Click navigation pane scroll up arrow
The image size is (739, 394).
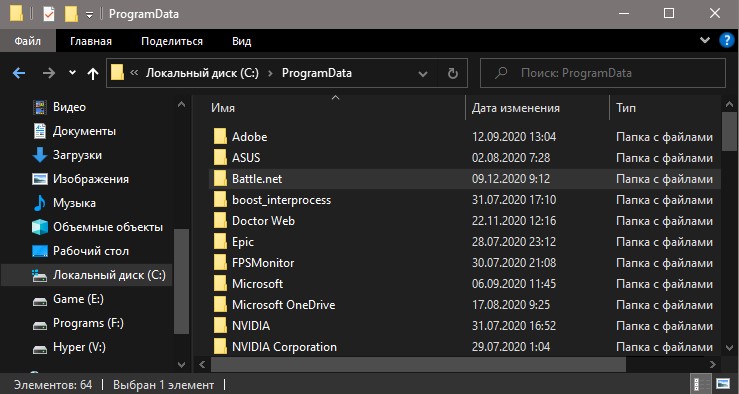(x=181, y=105)
